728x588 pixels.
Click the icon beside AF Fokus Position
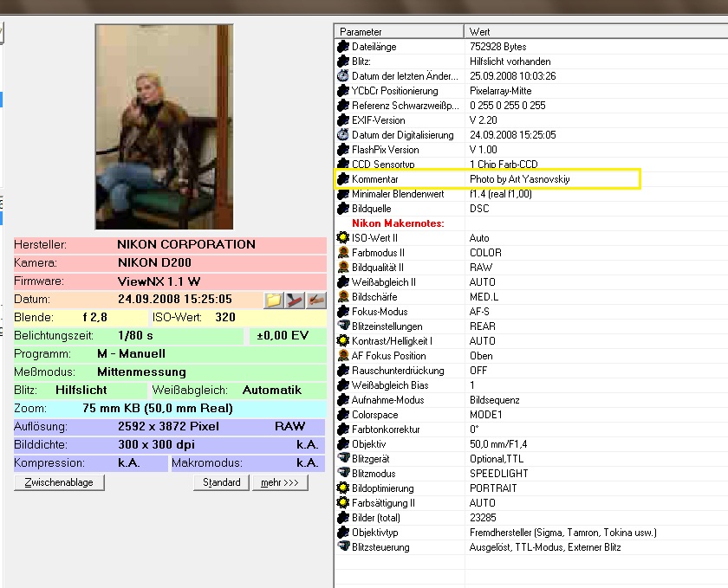(343, 356)
